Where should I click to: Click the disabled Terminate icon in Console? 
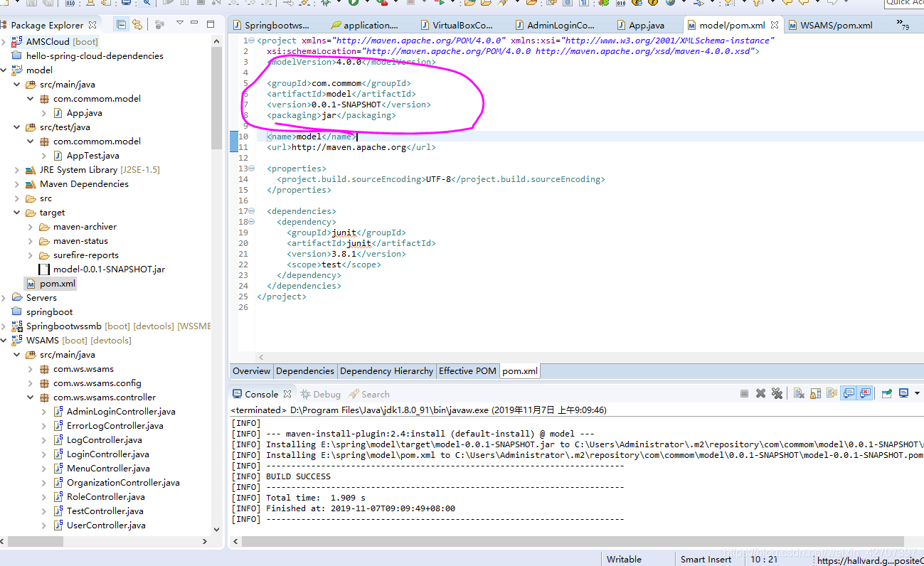[744, 393]
